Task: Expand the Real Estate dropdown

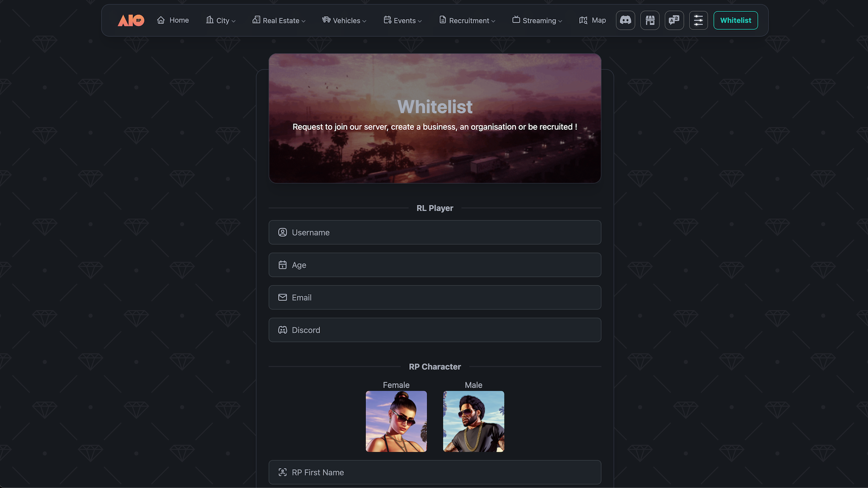Action: [x=279, y=20]
